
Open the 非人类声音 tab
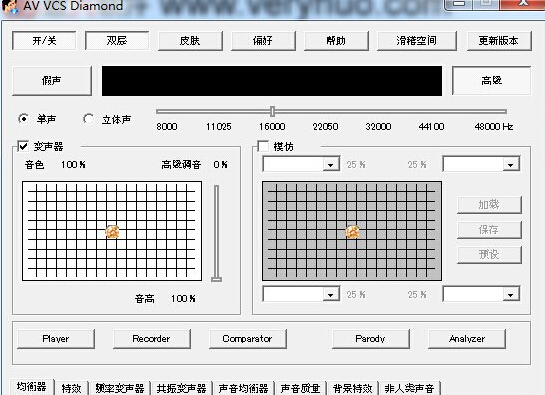pos(409,388)
